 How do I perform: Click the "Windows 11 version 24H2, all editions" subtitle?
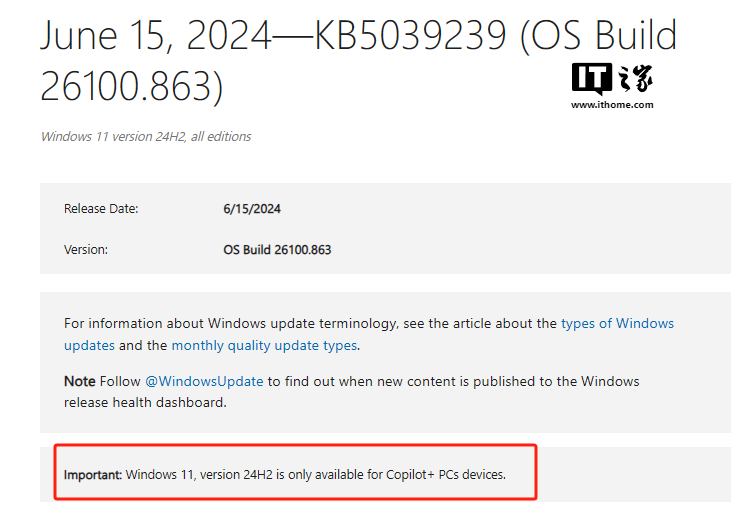click(146, 136)
